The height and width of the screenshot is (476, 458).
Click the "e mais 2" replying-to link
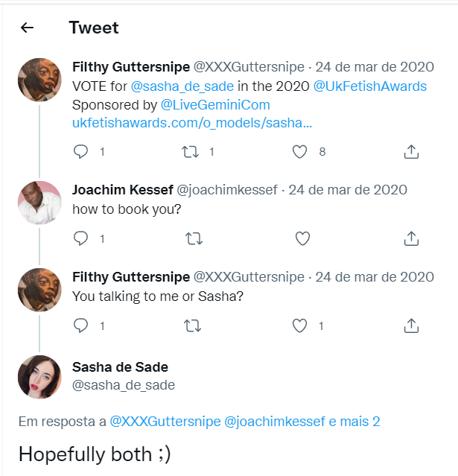pos(354,422)
